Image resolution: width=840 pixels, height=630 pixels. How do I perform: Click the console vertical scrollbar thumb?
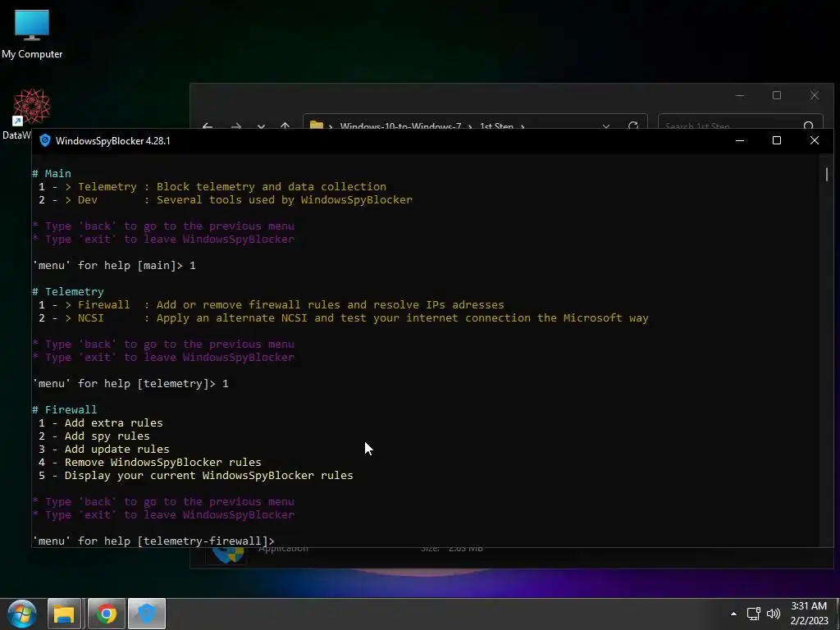click(x=827, y=174)
